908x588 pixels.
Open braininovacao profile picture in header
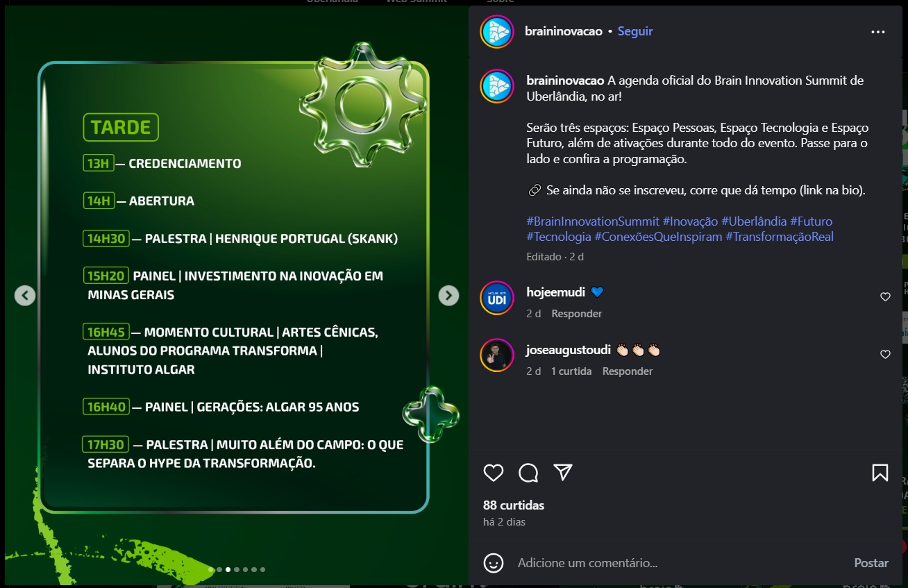click(497, 31)
